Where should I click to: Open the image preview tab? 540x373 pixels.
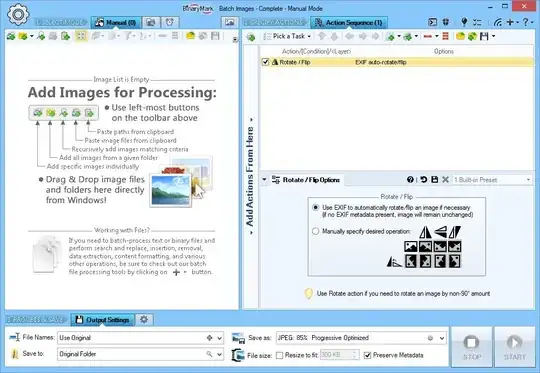230,22
